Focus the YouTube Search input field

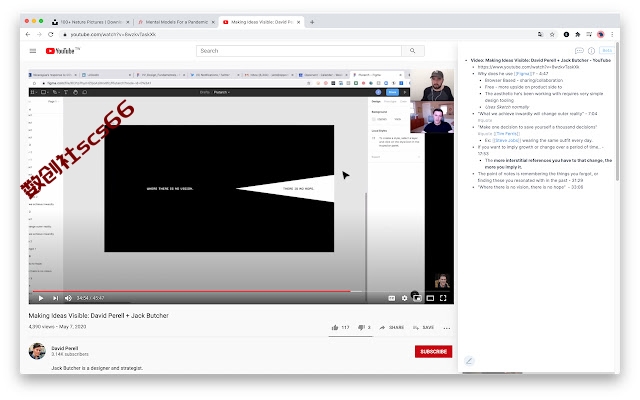click(299, 51)
